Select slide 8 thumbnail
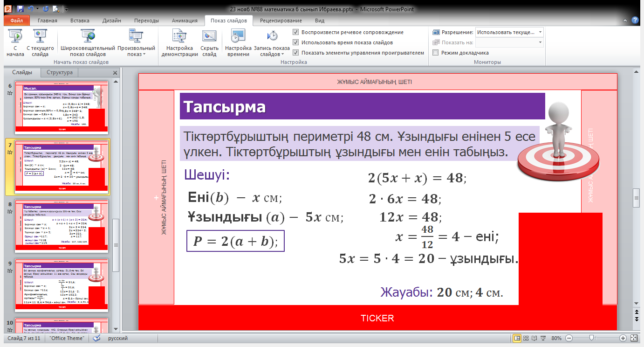This screenshot has height=347, width=644. (x=62, y=225)
